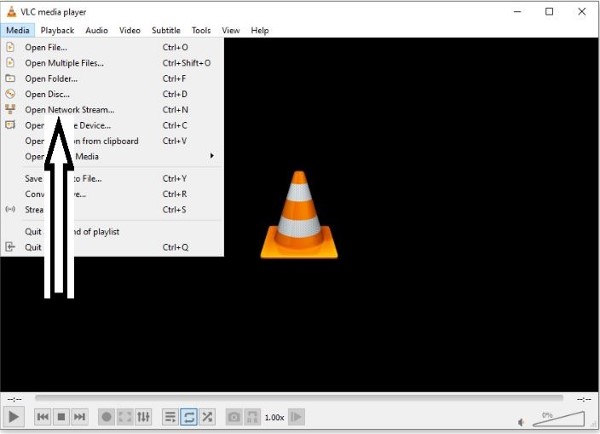
Task: Open the Help menu
Action: coord(260,30)
